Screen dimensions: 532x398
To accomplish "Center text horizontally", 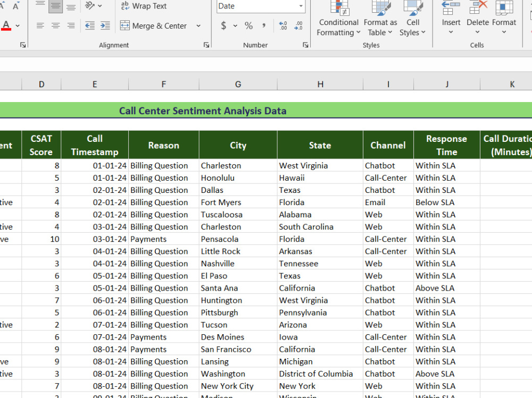I will point(56,26).
